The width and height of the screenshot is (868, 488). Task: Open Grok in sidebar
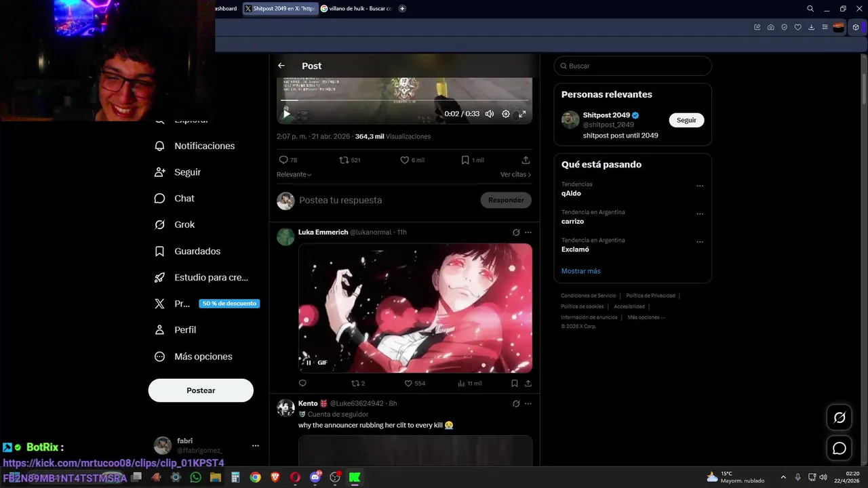175,224
